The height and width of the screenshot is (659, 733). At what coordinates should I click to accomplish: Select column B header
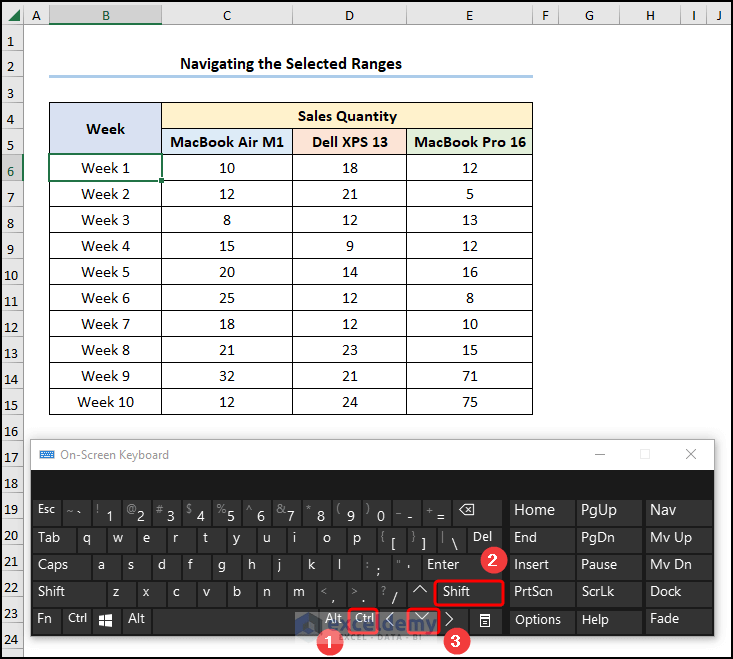[x=106, y=15]
